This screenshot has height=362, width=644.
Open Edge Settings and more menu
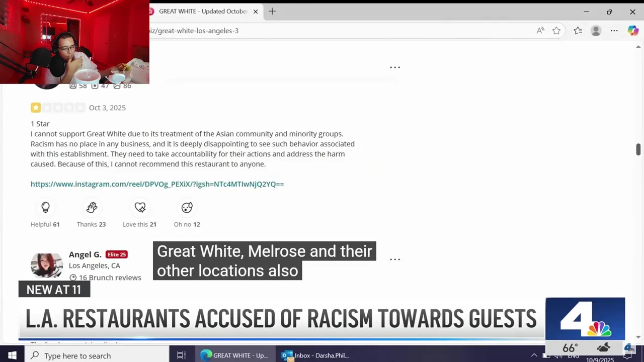coord(614,31)
